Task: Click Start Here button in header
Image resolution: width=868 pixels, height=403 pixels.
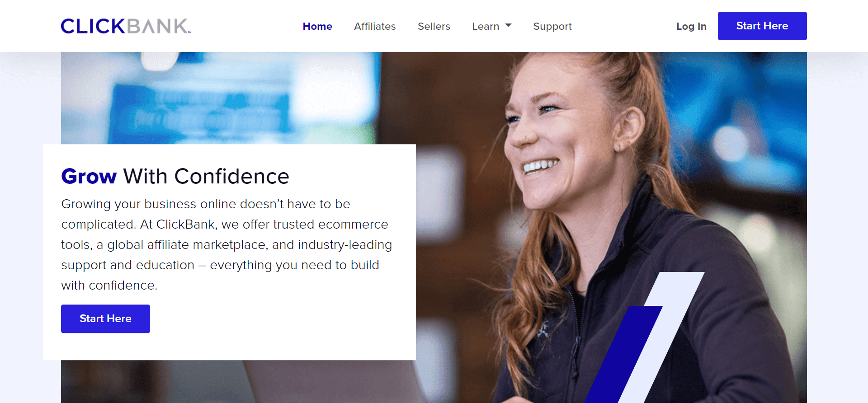Action: [762, 26]
